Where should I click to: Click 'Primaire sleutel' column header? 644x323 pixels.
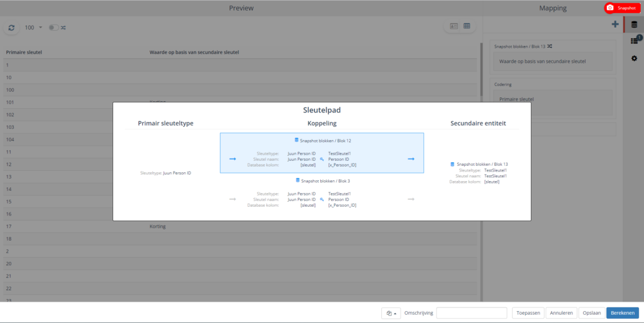pos(24,52)
